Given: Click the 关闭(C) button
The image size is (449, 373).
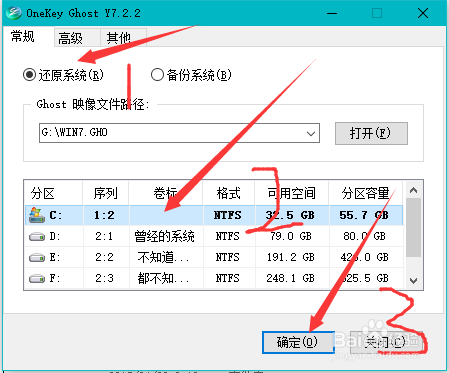Looking at the screenshot, I should pos(386,342).
